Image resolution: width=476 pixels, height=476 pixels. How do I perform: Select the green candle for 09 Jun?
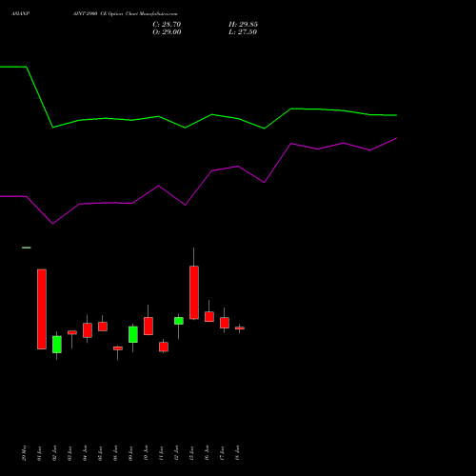[x=133, y=335]
